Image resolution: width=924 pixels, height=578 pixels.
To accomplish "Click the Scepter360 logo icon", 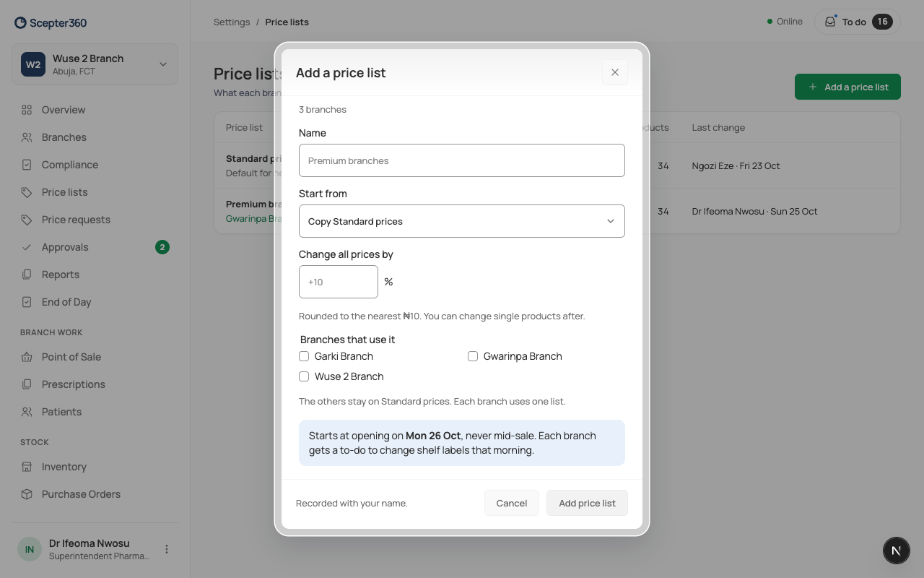I will coord(20,23).
